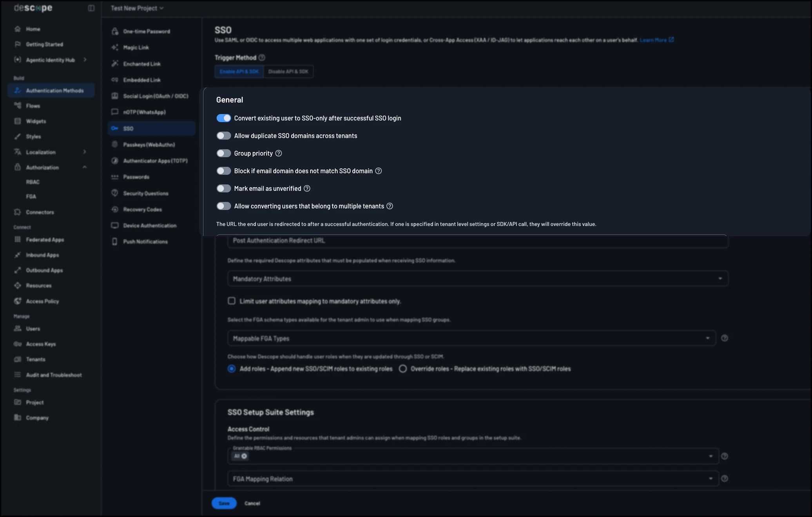Click the Enchanted Link wand icon
The image size is (812, 517).
coord(115,64)
